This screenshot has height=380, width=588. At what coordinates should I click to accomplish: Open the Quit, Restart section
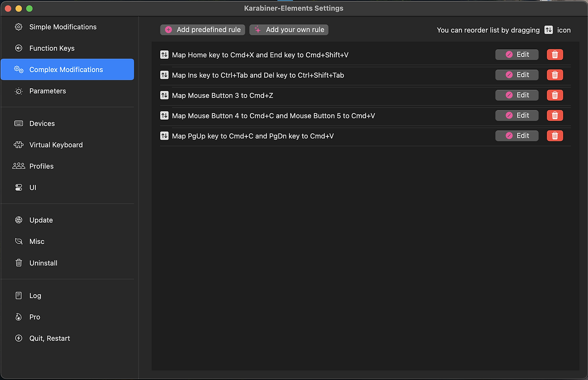point(68,338)
